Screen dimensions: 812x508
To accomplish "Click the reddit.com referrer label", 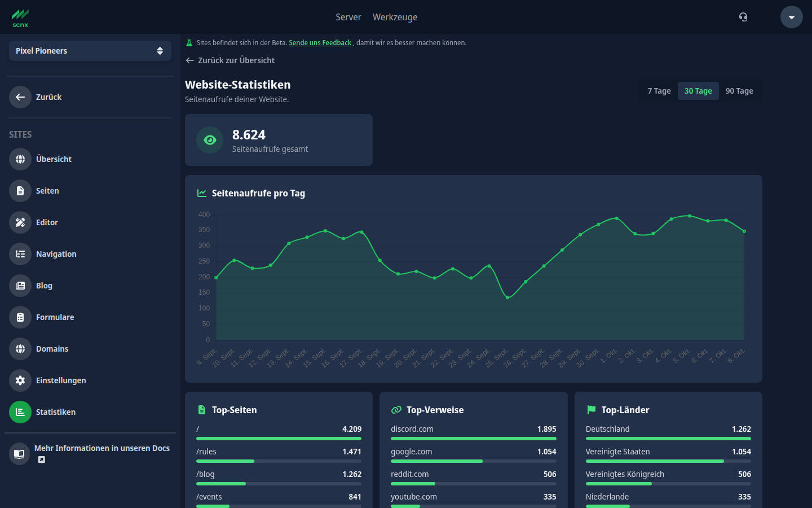I will (410, 474).
